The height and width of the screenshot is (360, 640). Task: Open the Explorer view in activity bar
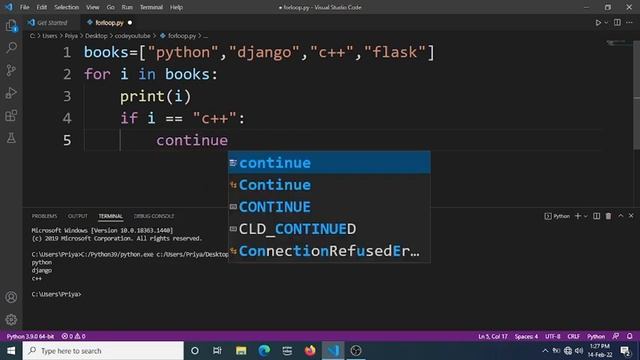pos(11,25)
